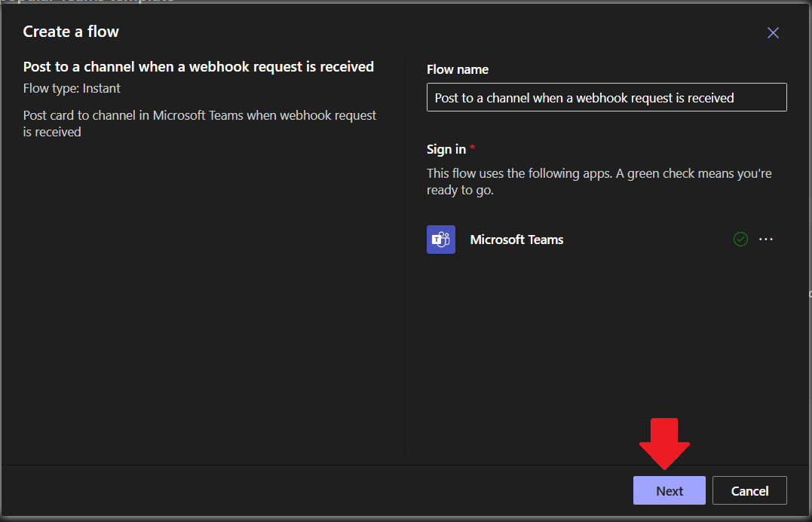The height and width of the screenshot is (522, 812).
Task: Click the green check connection status icon
Action: click(740, 240)
